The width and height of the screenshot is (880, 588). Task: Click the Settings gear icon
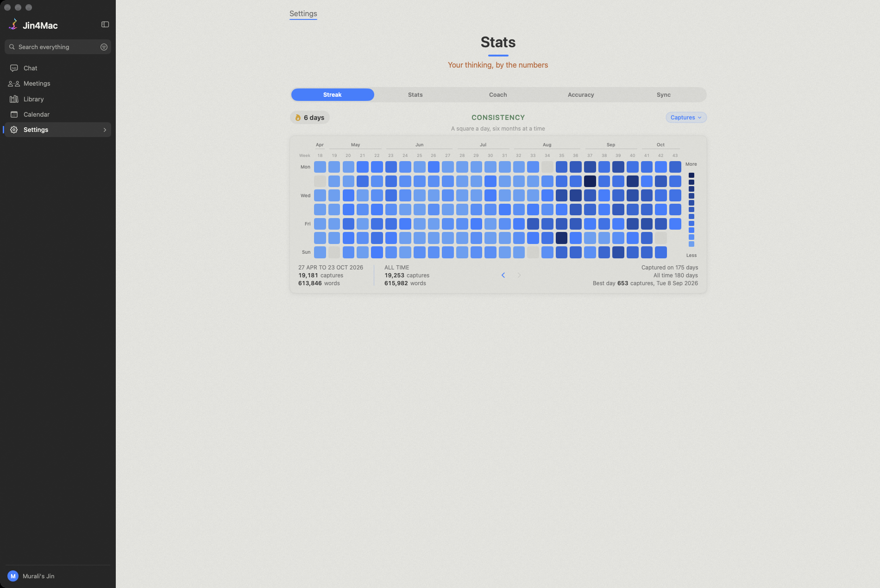point(14,130)
